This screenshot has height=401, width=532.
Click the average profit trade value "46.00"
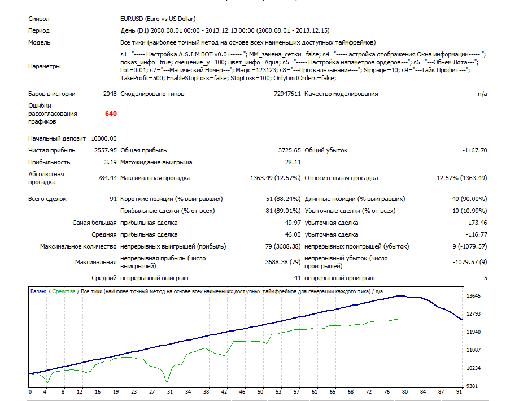293,235
